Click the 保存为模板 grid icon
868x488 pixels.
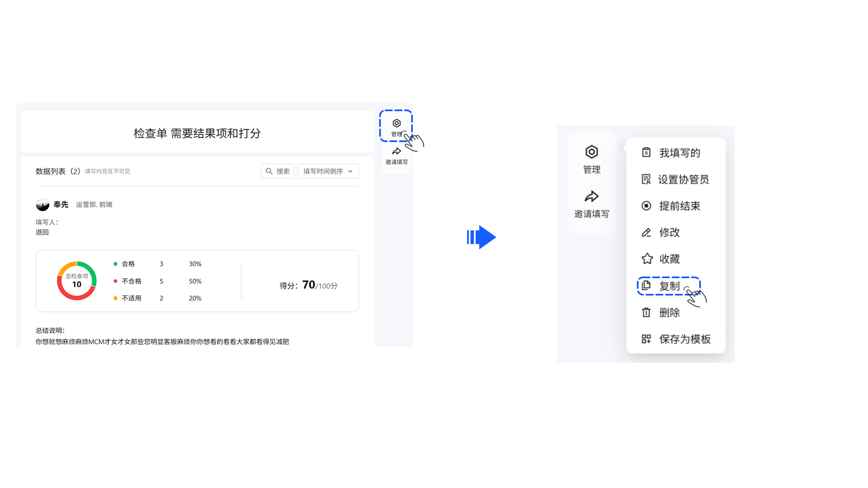pyautogui.click(x=646, y=339)
